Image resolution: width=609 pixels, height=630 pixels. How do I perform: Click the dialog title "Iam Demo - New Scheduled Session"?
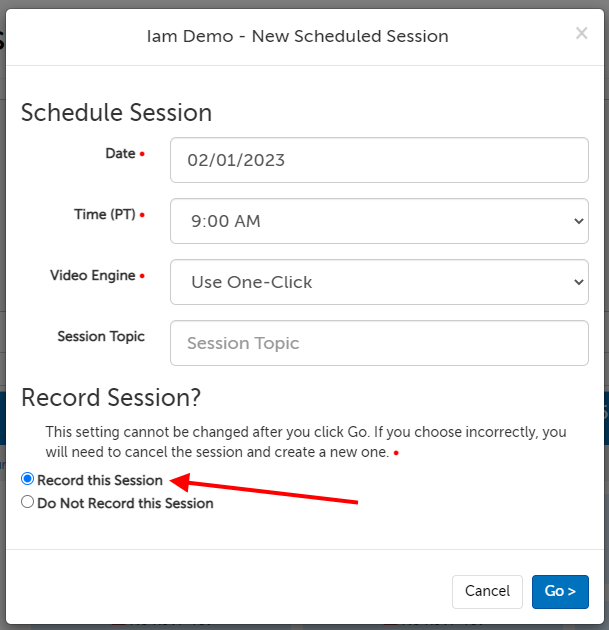coord(297,36)
